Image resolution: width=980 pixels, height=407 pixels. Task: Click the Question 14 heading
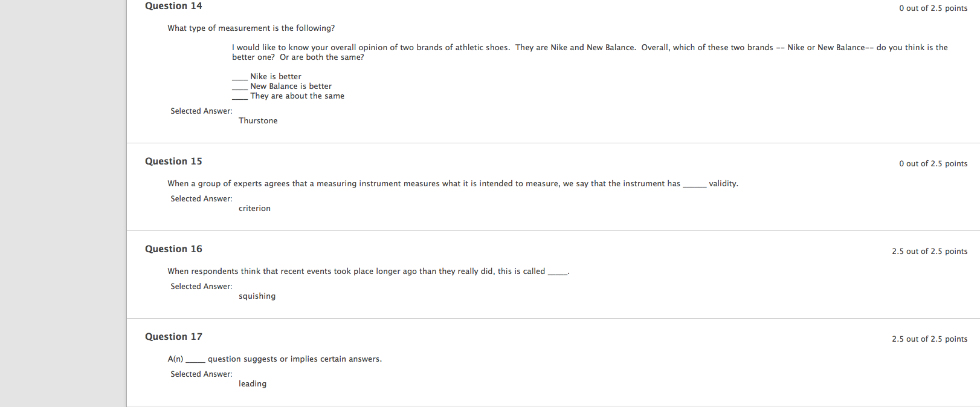173,6
